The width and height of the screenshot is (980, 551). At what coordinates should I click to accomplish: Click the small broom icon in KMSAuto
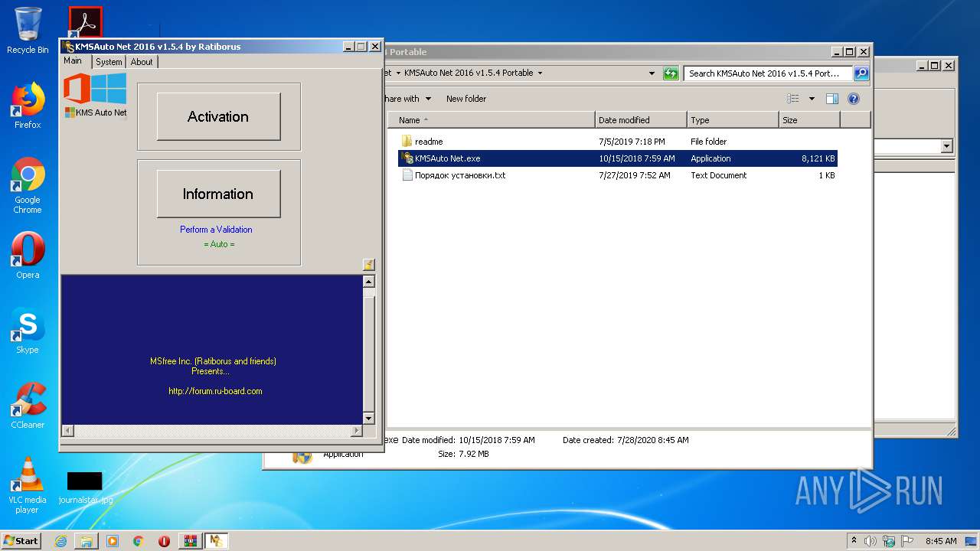(369, 265)
